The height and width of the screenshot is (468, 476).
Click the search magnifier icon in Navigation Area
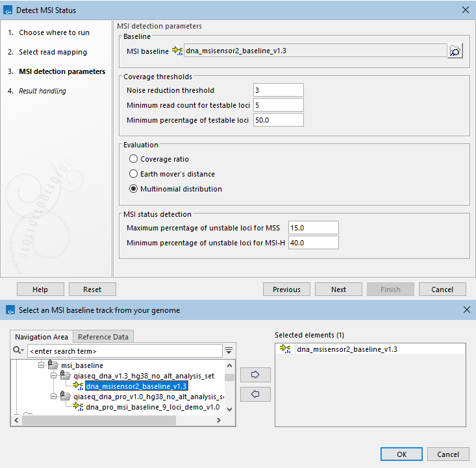pyautogui.click(x=17, y=350)
